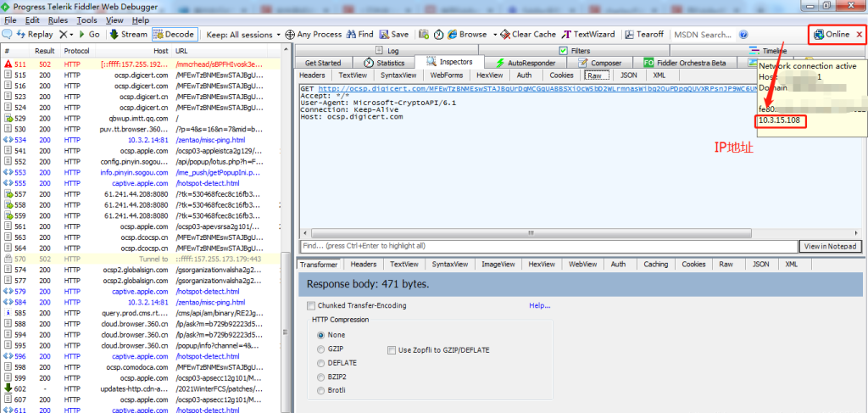The image size is (868, 413).
Task: Select BZIP2 compression radio button
Action: tap(320, 377)
